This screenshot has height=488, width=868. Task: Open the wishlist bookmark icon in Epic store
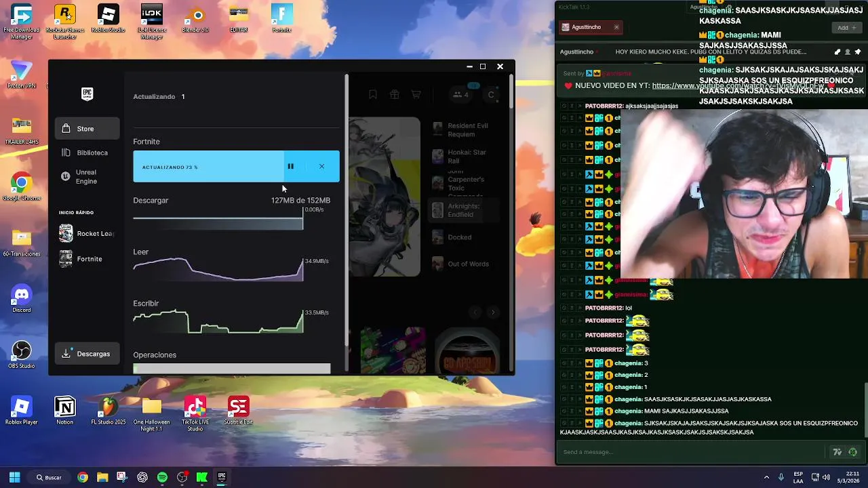pyautogui.click(x=372, y=95)
